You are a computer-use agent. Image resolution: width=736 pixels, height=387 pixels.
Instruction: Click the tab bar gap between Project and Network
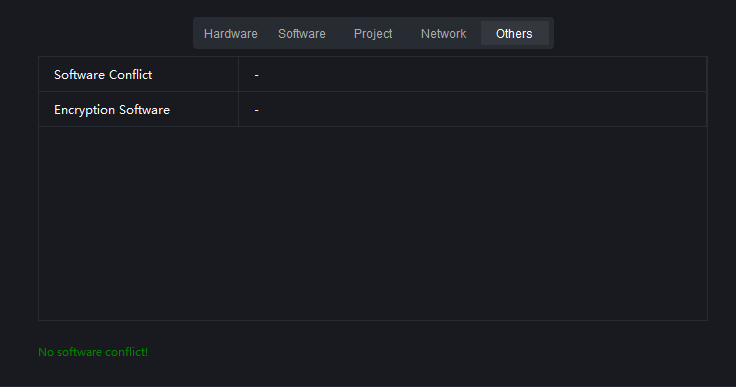click(x=408, y=33)
